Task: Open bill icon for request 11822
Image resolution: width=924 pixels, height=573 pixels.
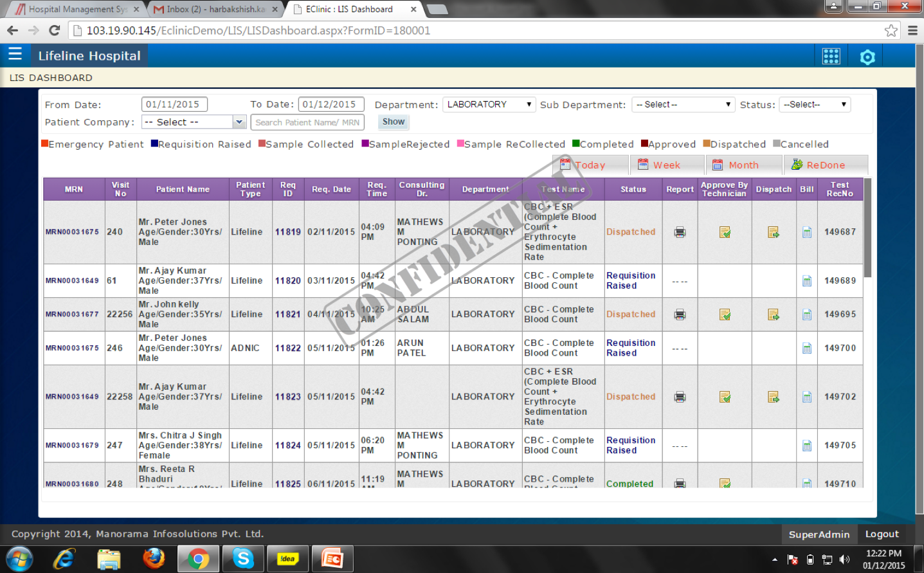Action: click(807, 348)
